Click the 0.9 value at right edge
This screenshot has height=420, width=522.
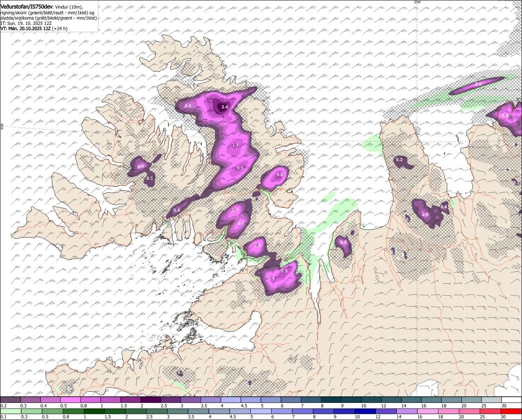click(505, 116)
